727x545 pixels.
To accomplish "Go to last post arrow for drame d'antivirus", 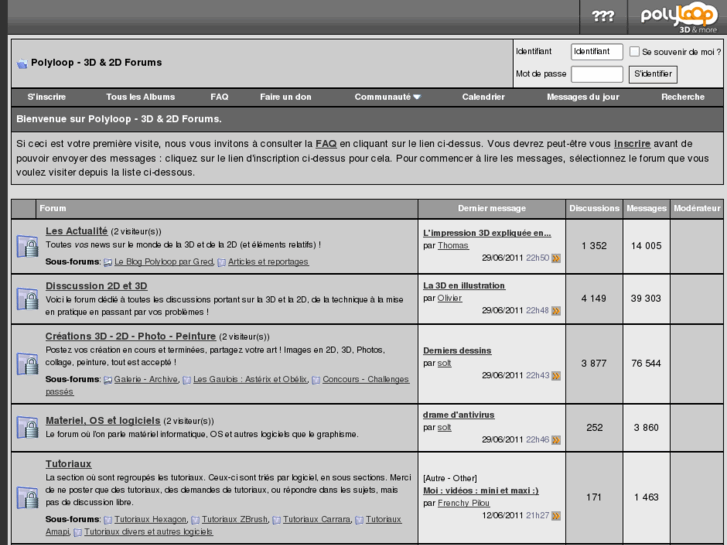I will 556,439.
